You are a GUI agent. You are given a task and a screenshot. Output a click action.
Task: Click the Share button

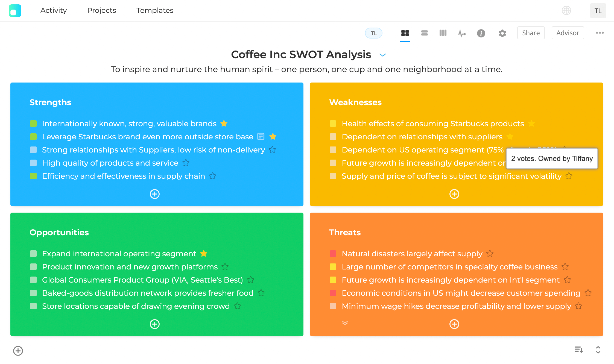pyautogui.click(x=531, y=33)
